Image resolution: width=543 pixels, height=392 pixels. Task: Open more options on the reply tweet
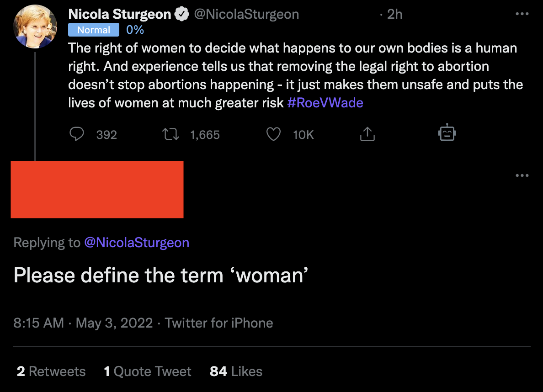click(522, 175)
